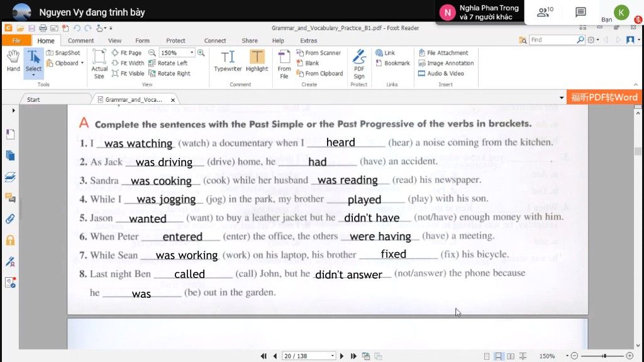Click the zoom out magnifier in ribbon
This screenshot has height=362, width=644.
click(x=152, y=53)
